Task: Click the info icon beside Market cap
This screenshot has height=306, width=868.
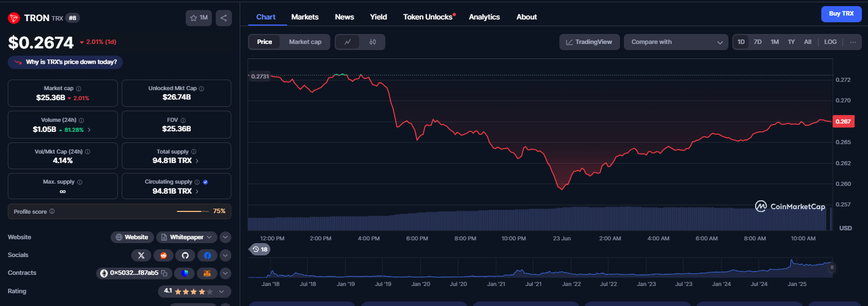Action: point(78,88)
